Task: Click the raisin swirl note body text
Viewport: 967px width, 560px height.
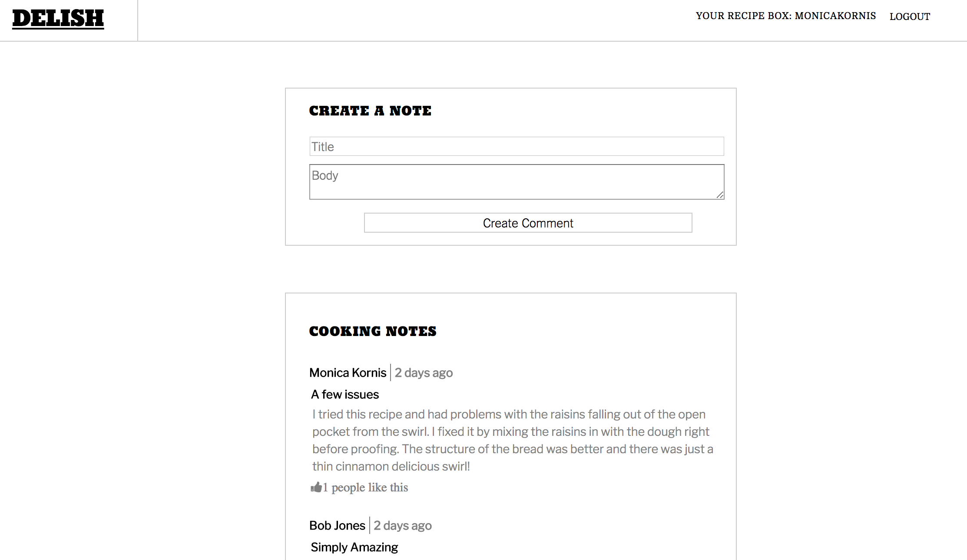Action: pyautogui.click(x=513, y=440)
